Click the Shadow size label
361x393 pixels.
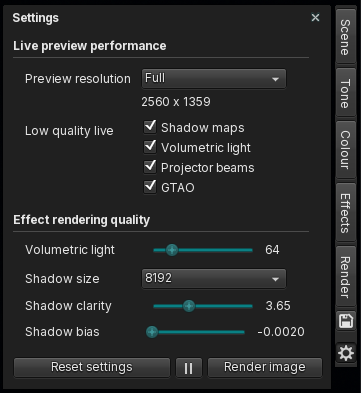click(62, 279)
